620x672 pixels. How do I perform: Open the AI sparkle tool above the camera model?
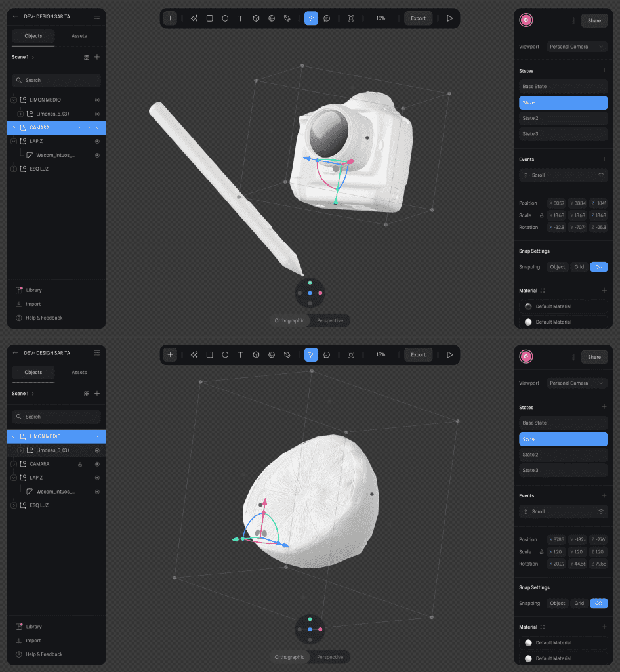[194, 18]
